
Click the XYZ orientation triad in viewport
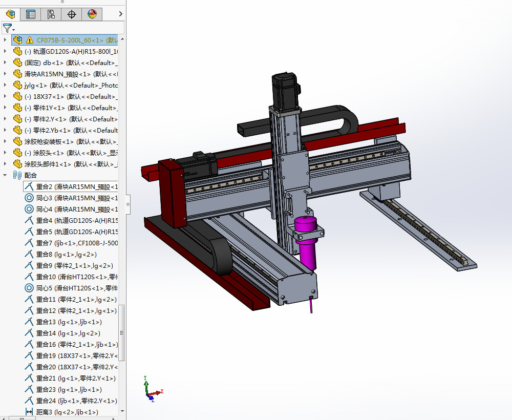152,389
